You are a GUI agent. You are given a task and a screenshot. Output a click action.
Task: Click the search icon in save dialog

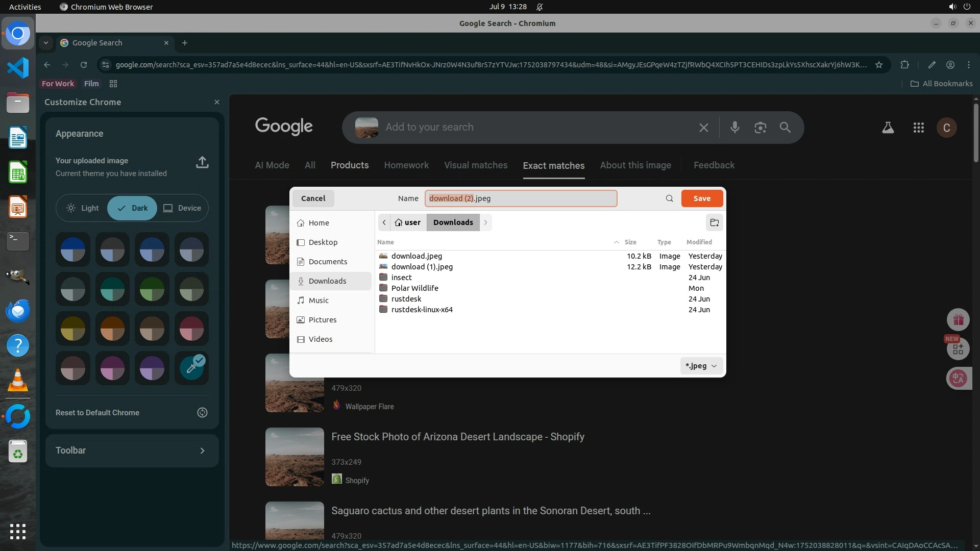(669, 198)
